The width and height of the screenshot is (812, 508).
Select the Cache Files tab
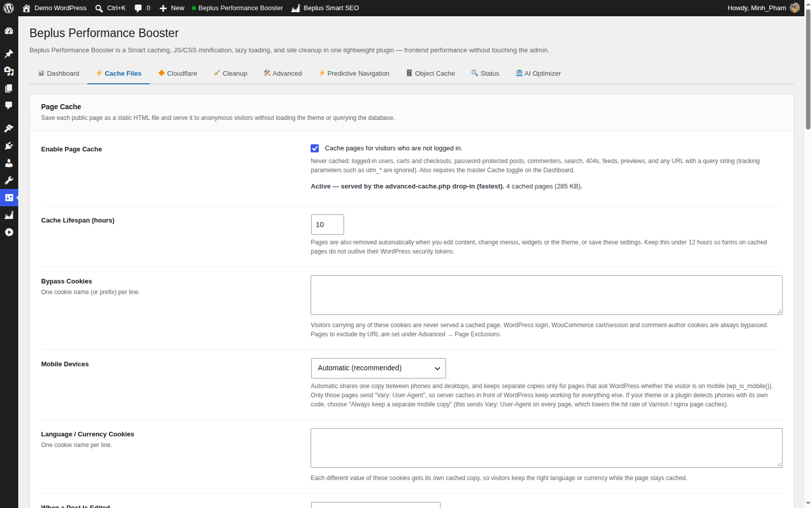click(118, 74)
